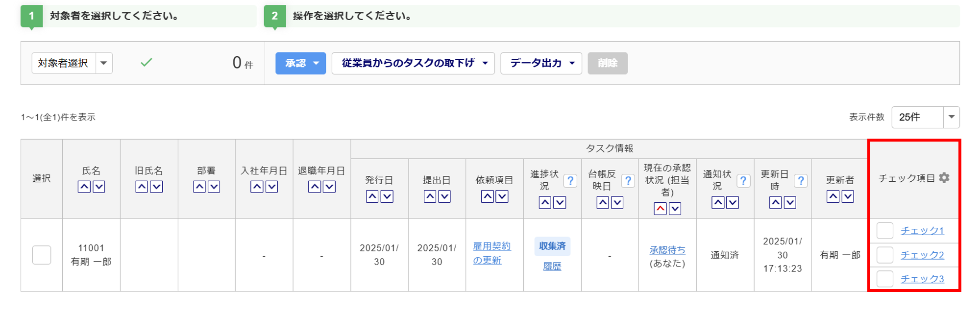The height and width of the screenshot is (315, 980).
Task: Open 従業員からのタスクの取下げ menu
Action: click(x=413, y=63)
